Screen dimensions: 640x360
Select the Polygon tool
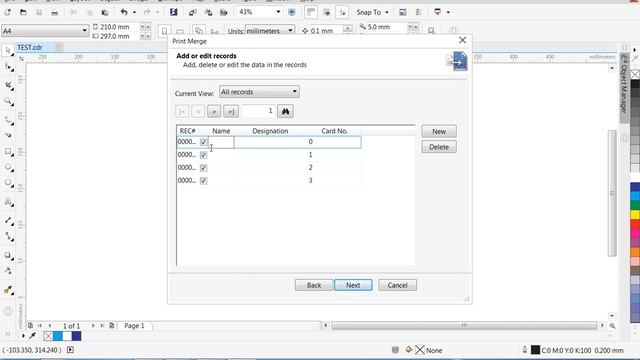(x=8, y=183)
